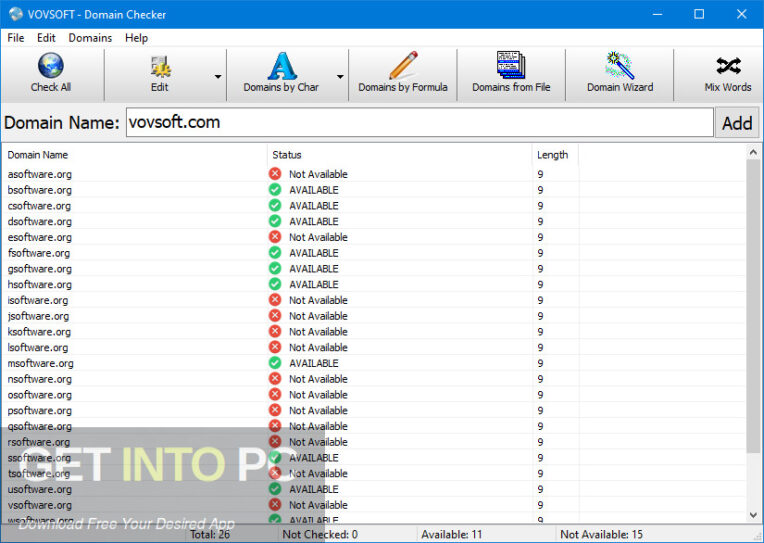The width and height of the screenshot is (764, 543).
Task: Click the Not Available: 15 status bar entry
Action: click(x=601, y=535)
